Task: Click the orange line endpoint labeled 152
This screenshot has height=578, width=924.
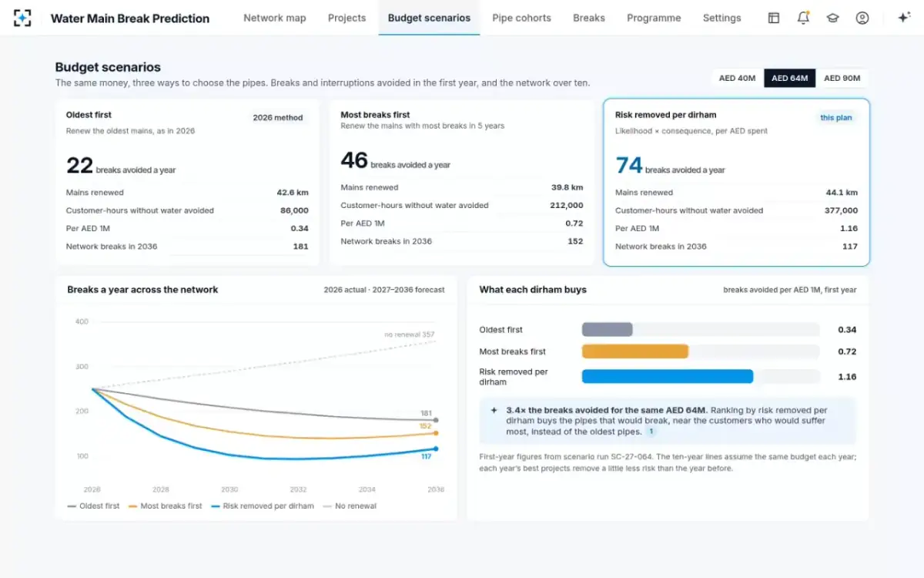Action: pyautogui.click(x=436, y=433)
